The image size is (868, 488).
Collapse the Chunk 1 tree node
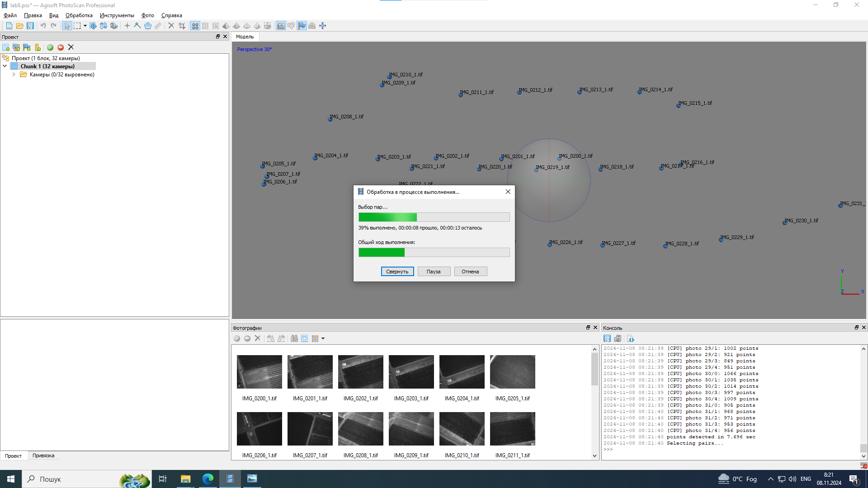[x=5, y=66]
